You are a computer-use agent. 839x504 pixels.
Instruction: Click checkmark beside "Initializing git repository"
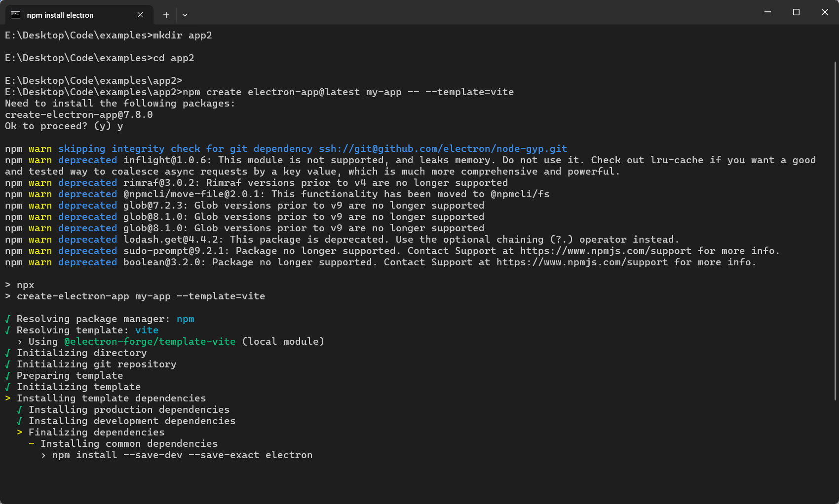coord(8,364)
